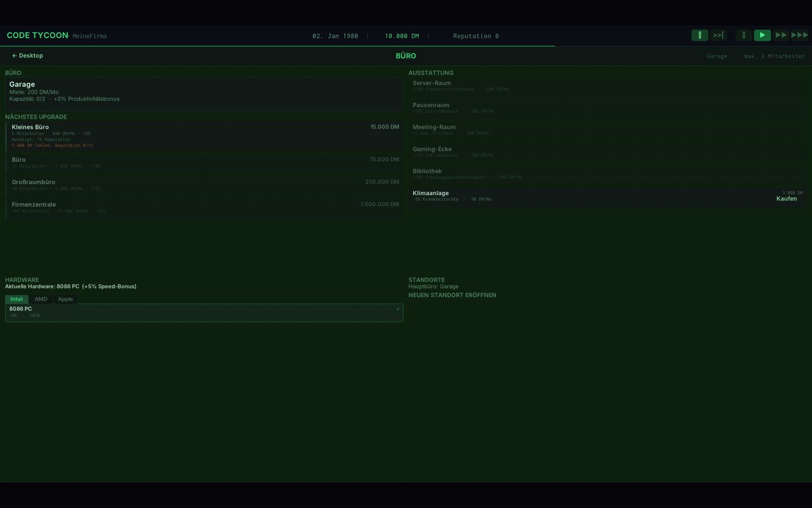Click the Garage office card
Image resolution: width=812 pixels, height=508 pixels.
(x=204, y=93)
